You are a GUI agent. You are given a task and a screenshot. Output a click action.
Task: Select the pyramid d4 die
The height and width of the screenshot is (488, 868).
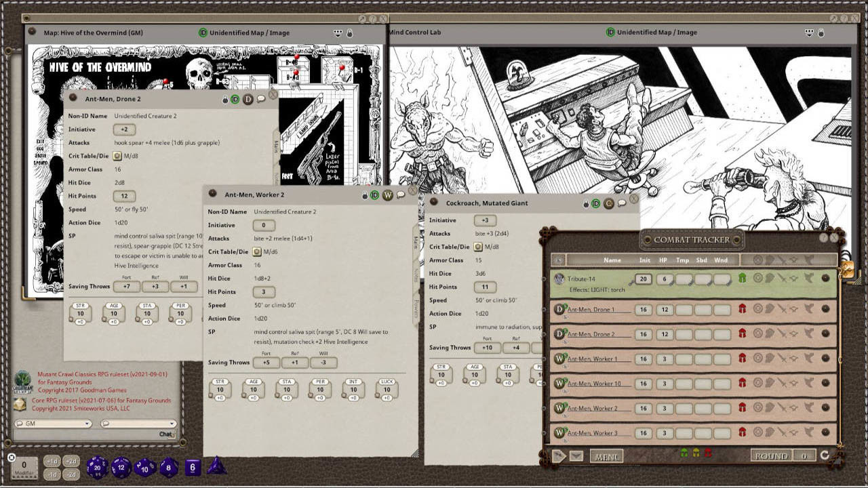(218, 466)
